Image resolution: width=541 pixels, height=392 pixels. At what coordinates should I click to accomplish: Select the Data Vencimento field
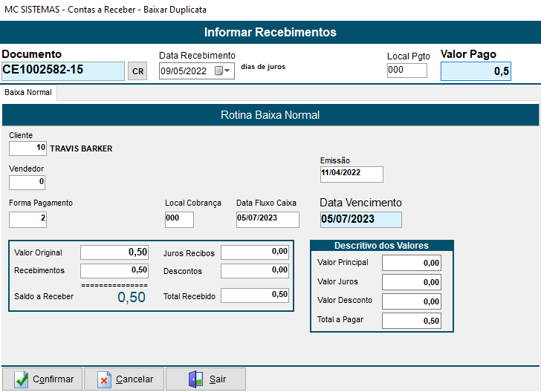[x=360, y=220]
